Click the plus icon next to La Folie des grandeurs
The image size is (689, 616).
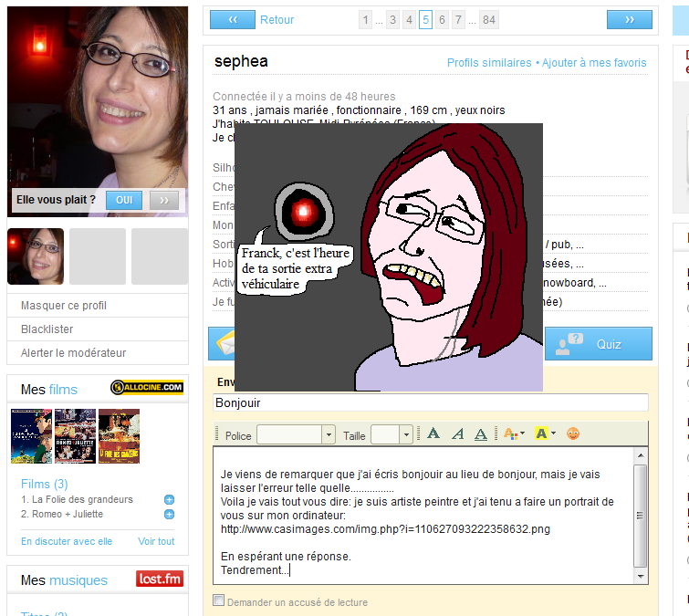169,500
